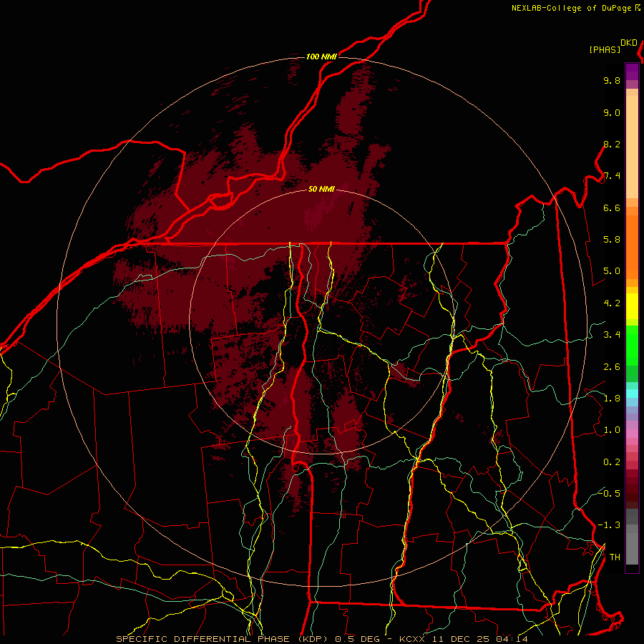This screenshot has height=644, width=644.
Task: Click the DKD legend unit label
Action: (x=628, y=43)
